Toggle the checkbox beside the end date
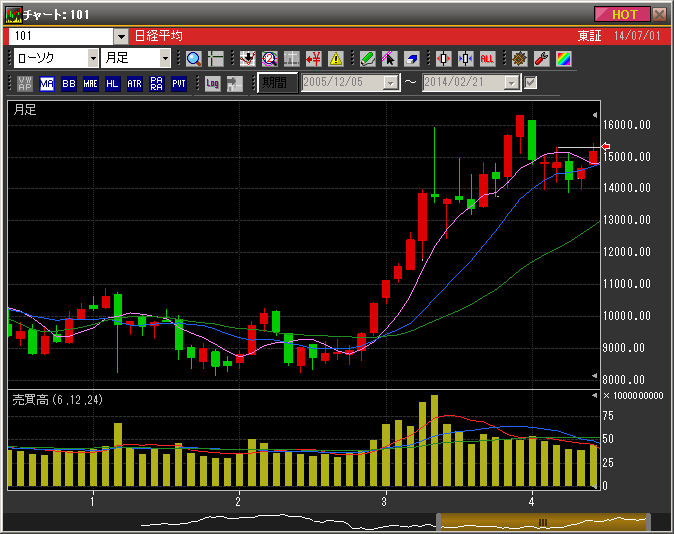This screenshot has height=534, width=674. 531,83
